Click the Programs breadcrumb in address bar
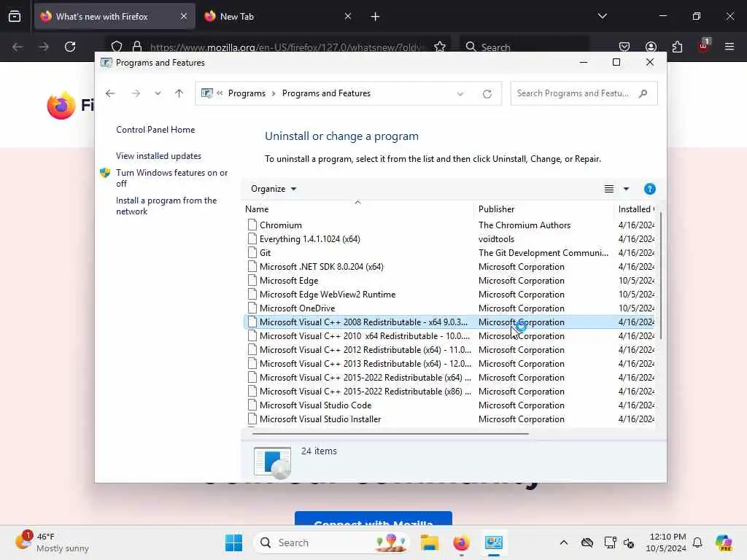 click(247, 93)
